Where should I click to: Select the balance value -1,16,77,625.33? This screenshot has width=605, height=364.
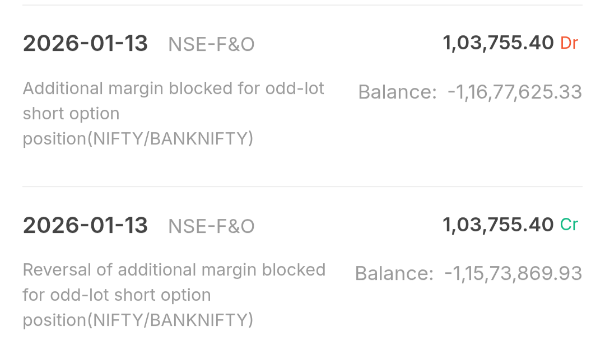[x=515, y=92]
